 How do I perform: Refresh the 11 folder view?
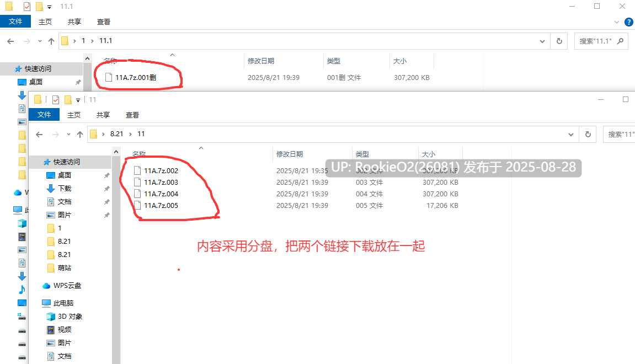click(x=588, y=135)
